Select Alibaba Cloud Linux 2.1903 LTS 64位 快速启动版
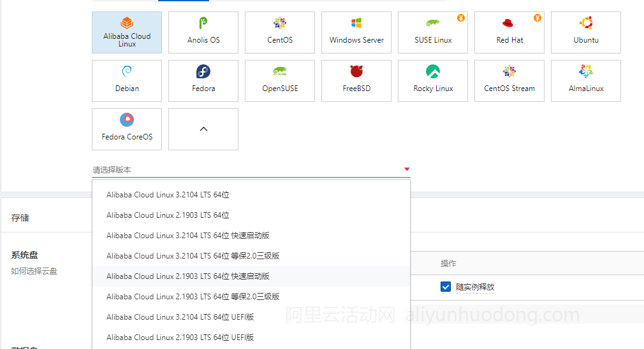 click(x=251, y=276)
